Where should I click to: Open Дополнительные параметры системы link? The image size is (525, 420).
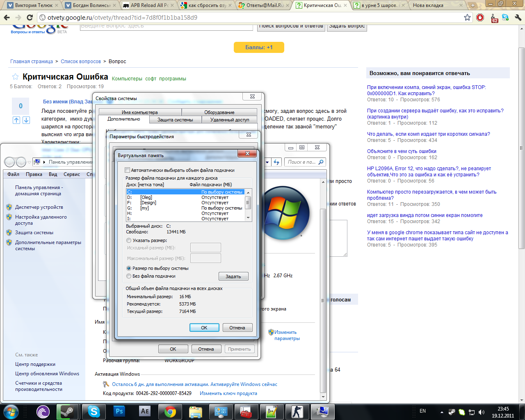[x=48, y=246]
